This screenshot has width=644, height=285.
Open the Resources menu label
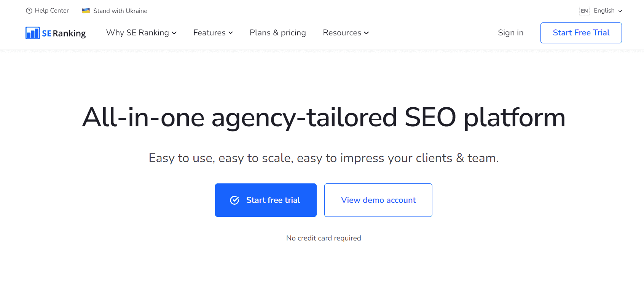(x=342, y=33)
